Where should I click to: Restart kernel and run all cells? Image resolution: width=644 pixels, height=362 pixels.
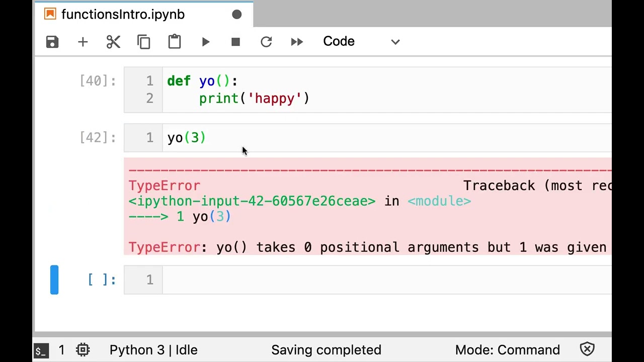[x=297, y=42]
